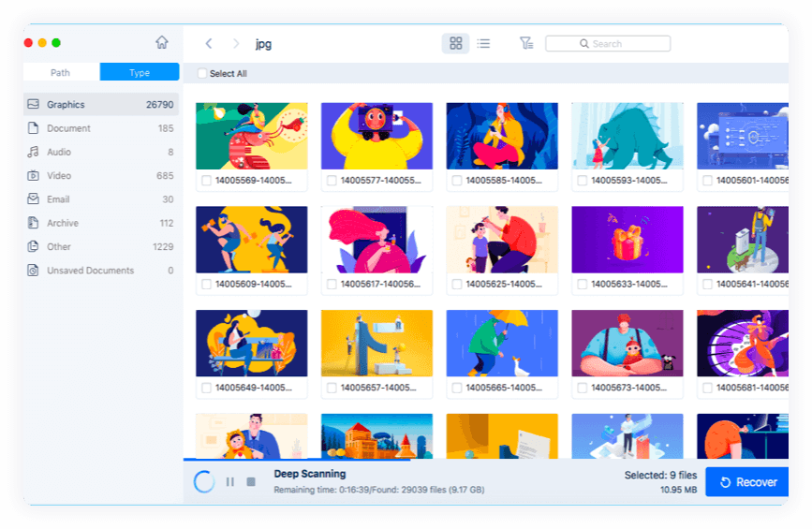Open the shrimp rider thumbnail 14005569
The width and height of the screenshot is (812, 529).
tap(252, 136)
